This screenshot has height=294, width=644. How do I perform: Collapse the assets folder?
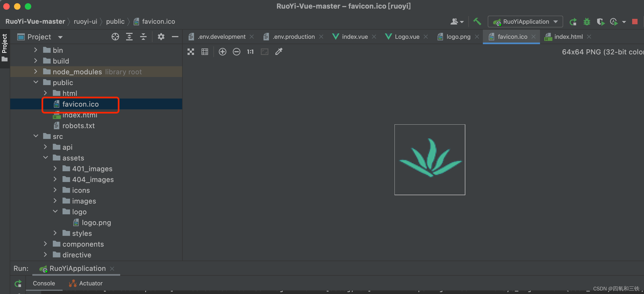[45, 157]
